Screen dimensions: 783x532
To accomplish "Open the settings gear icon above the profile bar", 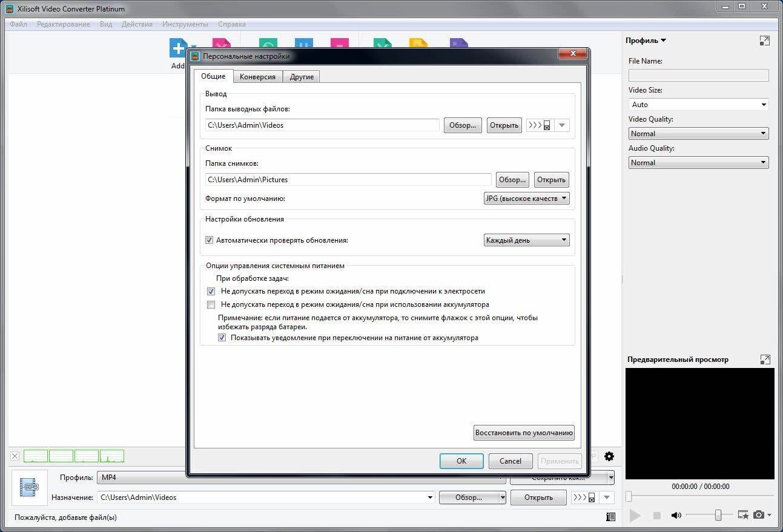I will [609, 456].
